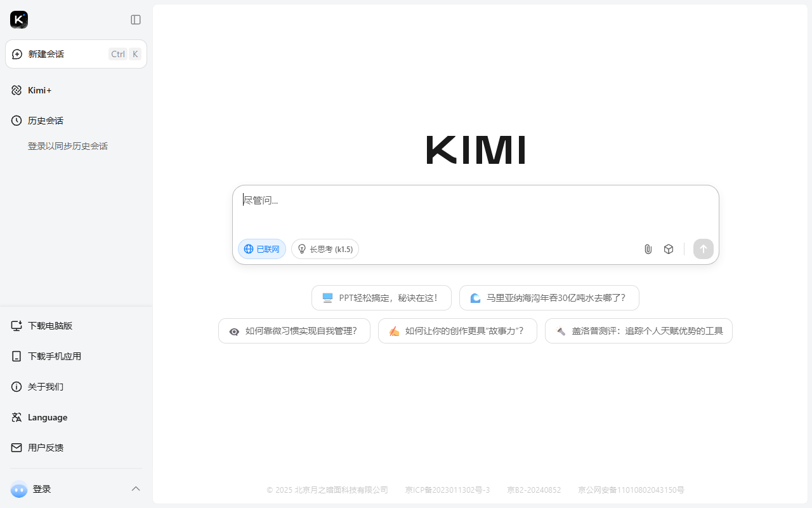This screenshot has width=812, height=508.
Task: Open 下载电脑版 desktop download
Action: tap(76, 326)
